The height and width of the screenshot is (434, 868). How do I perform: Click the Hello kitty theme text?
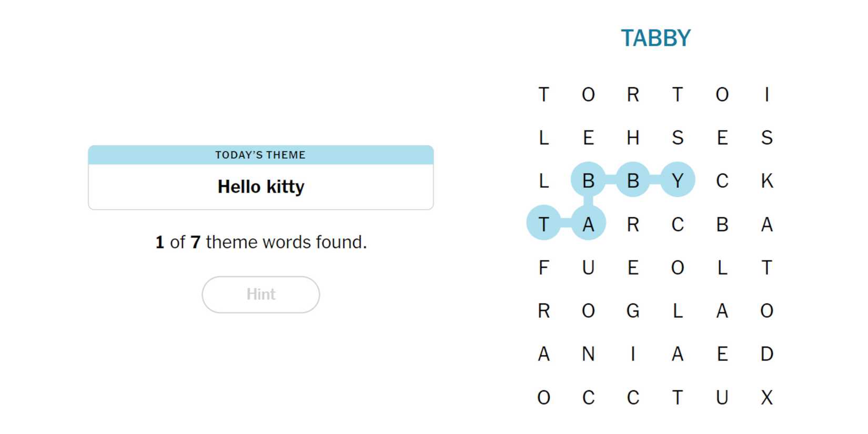(260, 187)
